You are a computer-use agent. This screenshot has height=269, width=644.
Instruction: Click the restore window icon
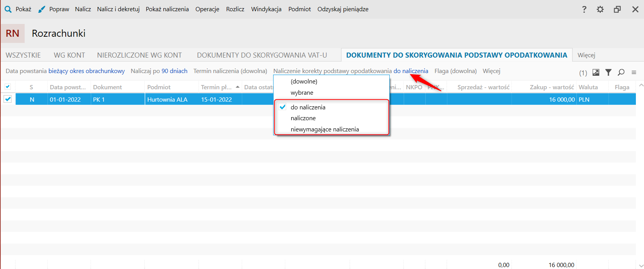pyautogui.click(x=617, y=9)
